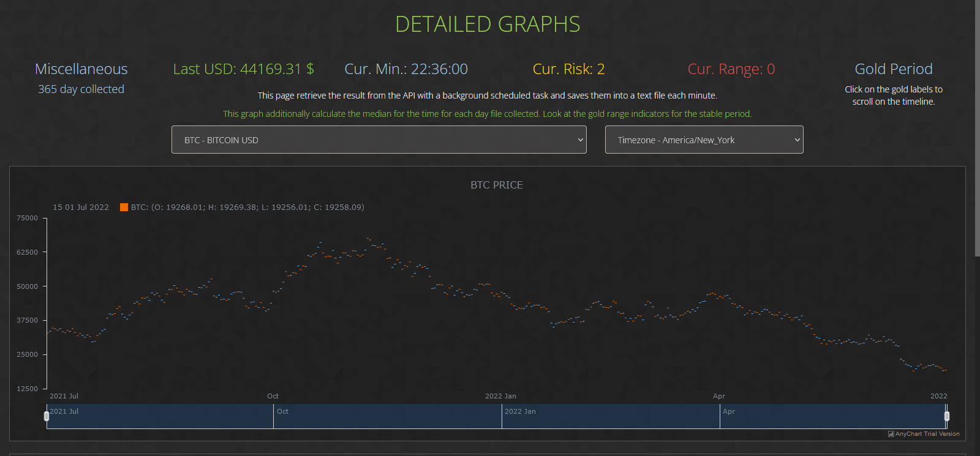This screenshot has width=980, height=456.
Task: Select the Cur. Range indicator
Action: 731,69
